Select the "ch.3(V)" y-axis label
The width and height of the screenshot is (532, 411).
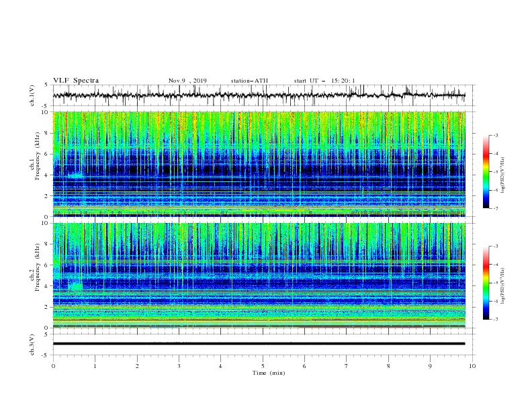pyautogui.click(x=32, y=345)
